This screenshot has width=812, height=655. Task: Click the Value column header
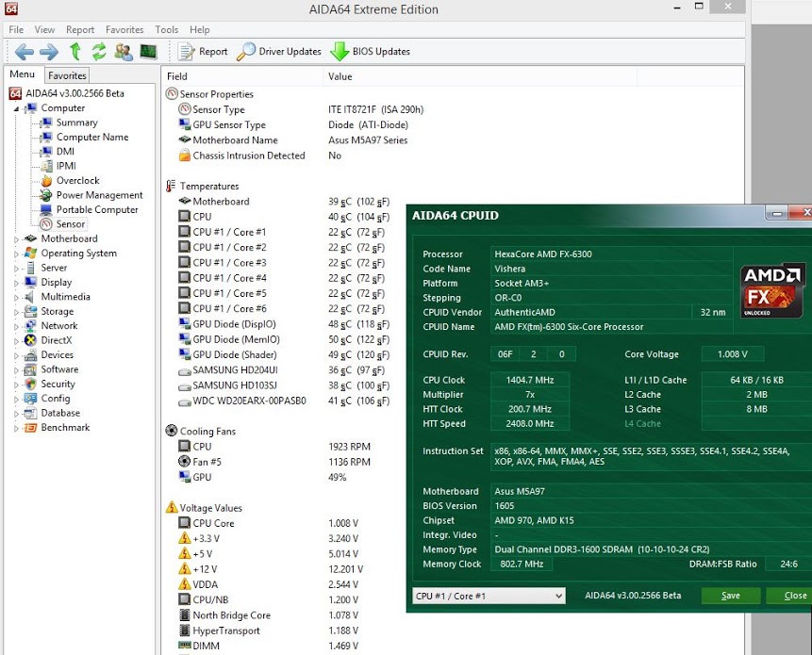coord(340,76)
